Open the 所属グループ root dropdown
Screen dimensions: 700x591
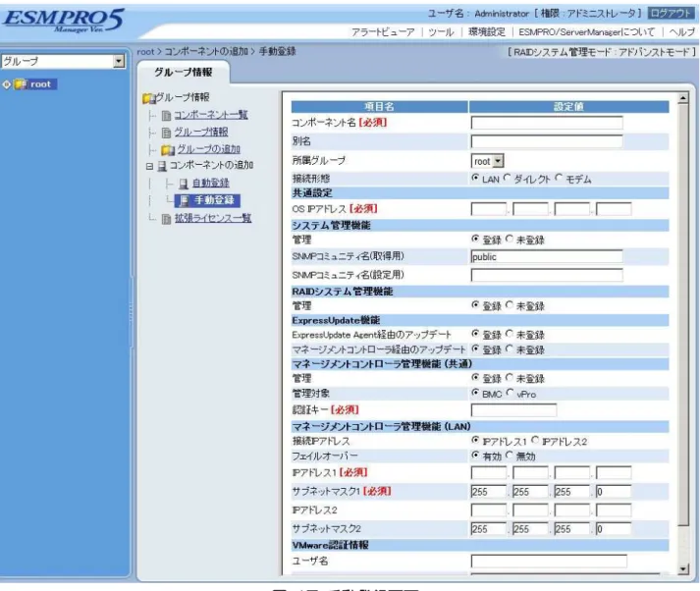(499, 161)
